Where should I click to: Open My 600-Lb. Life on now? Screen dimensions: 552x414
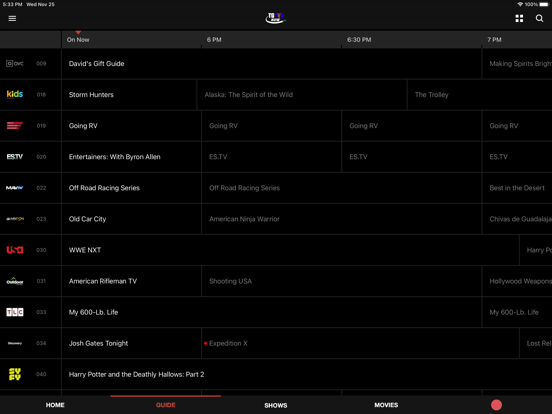pyautogui.click(x=271, y=312)
